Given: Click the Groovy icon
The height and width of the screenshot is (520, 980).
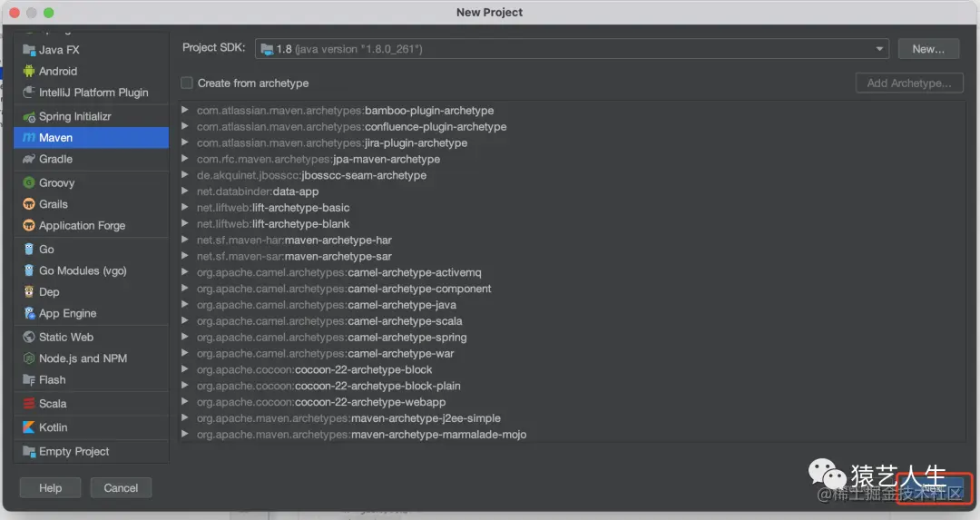Looking at the screenshot, I should 29,182.
